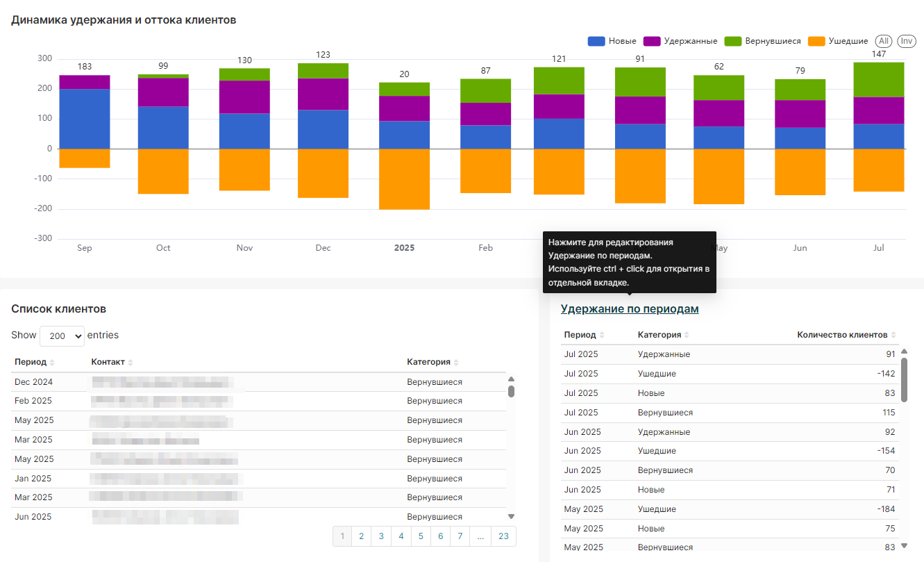This screenshot has height=562, width=924.
Task: Click value -154 in the Jun 2025 Ушедшие row
Action: pos(885,451)
